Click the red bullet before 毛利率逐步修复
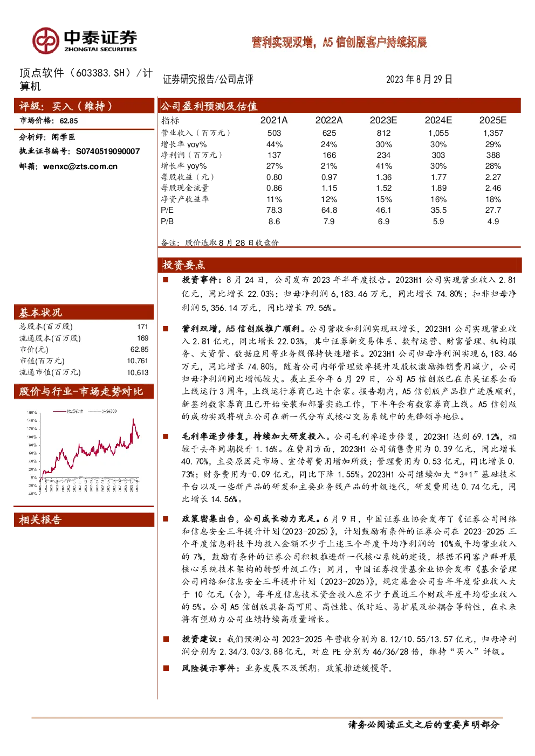 166,436
